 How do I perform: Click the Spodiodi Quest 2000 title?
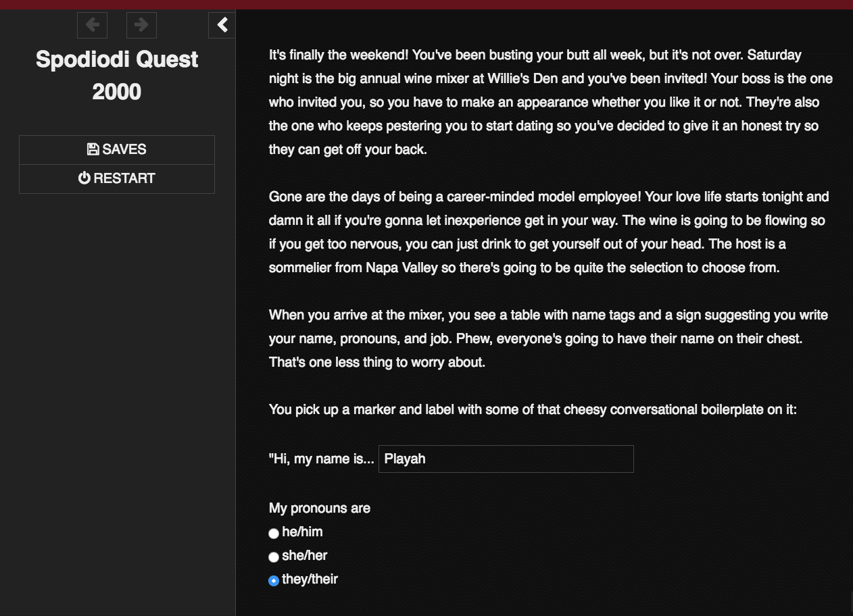tap(117, 75)
